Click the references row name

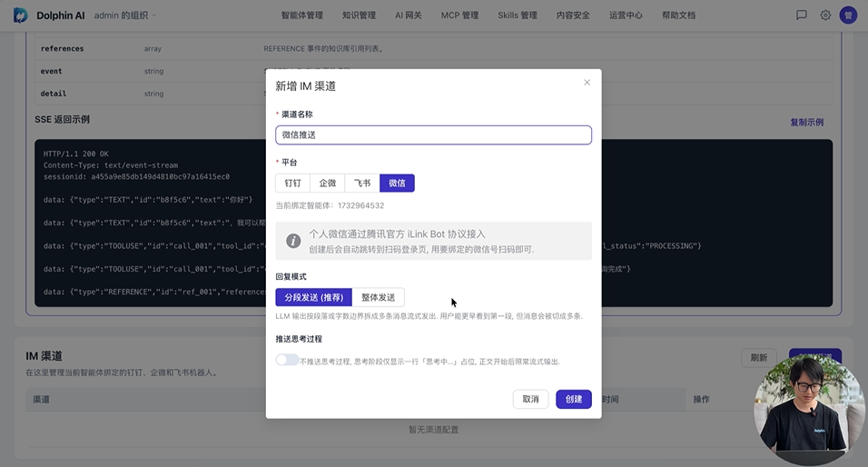pos(62,49)
